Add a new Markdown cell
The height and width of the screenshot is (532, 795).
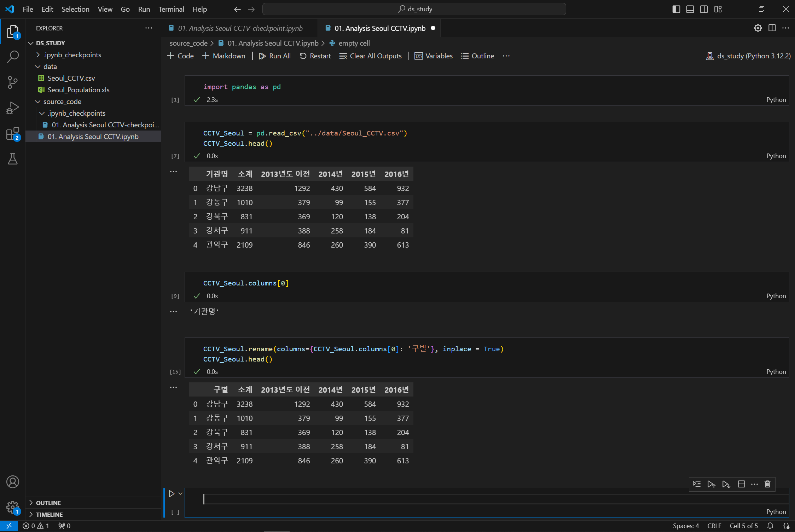point(224,56)
